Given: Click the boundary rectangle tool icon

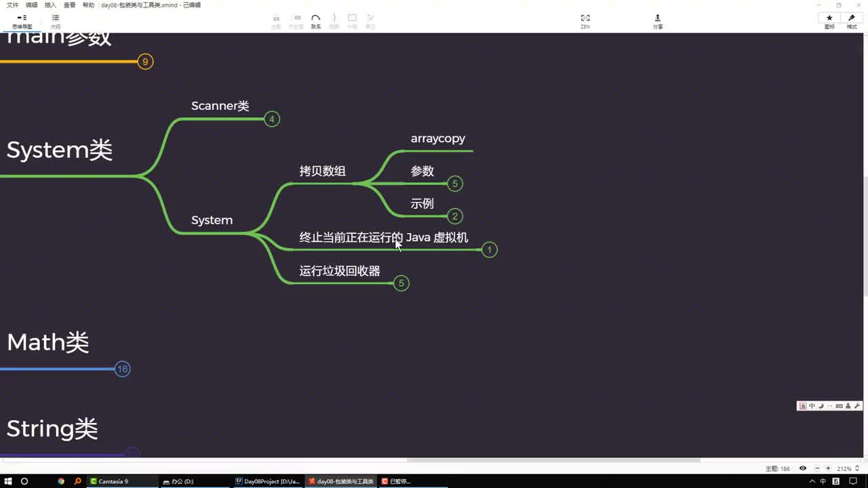Looking at the screenshot, I should coord(352,21).
